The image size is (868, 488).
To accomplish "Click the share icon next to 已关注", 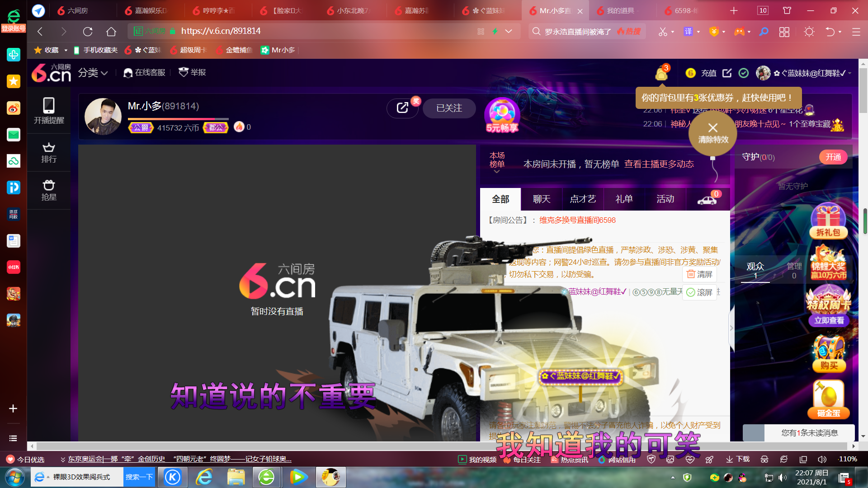I will [402, 108].
